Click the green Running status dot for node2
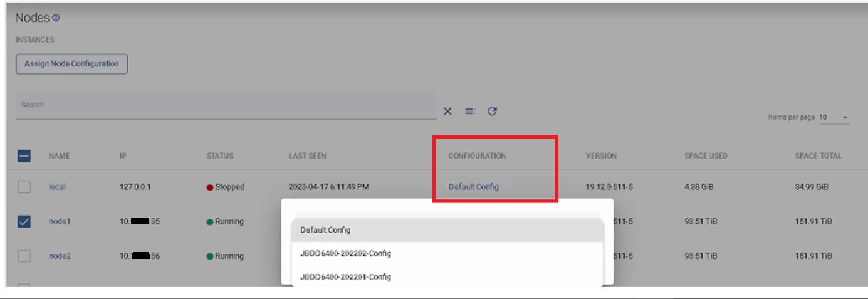This screenshot has height=299, width=868. click(210, 256)
